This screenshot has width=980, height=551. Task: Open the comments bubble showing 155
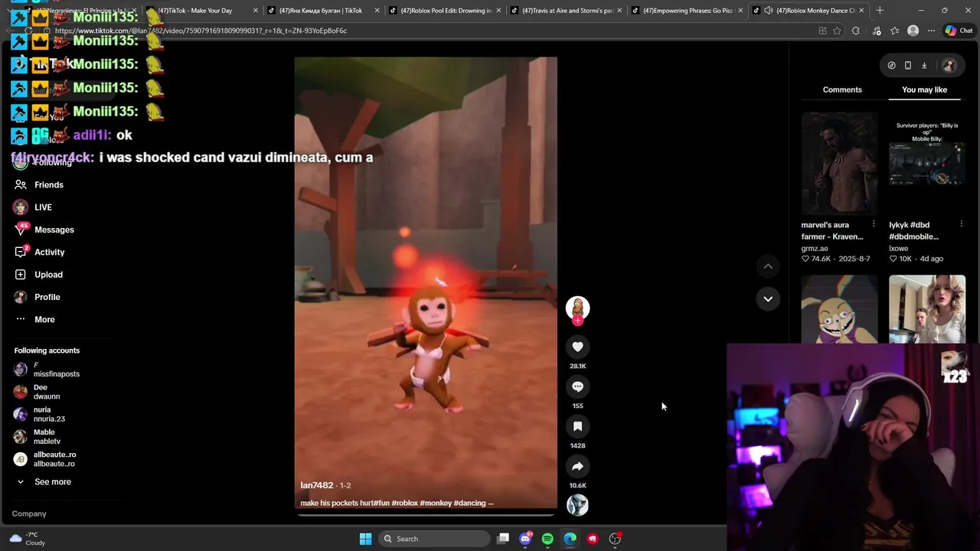point(577,386)
